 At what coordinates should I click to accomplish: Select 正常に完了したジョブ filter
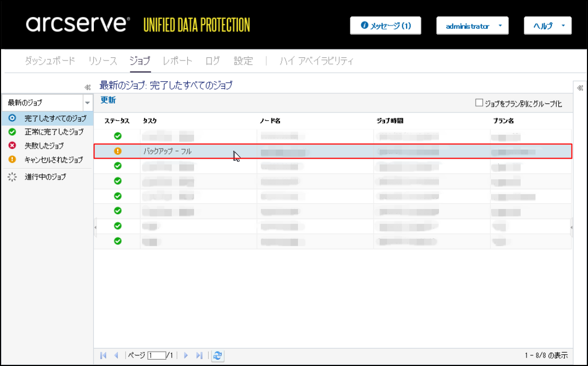[x=53, y=132]
